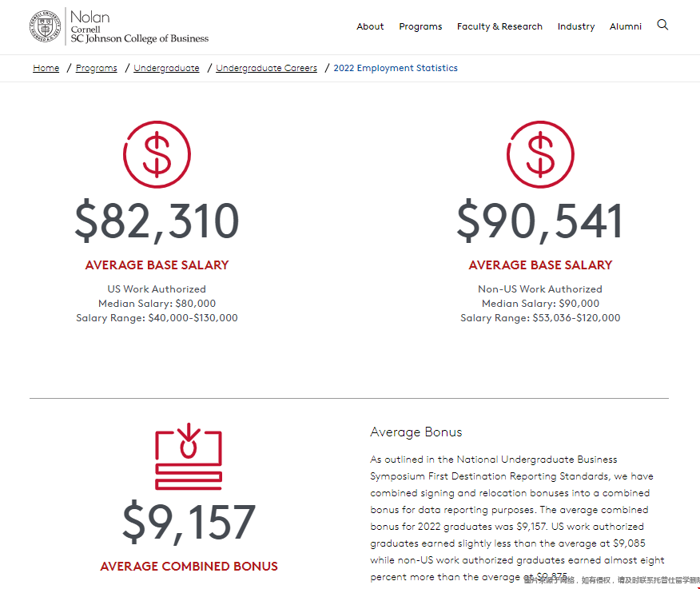Click the Programs breadcrumb link
This screenshot has height=589, width=700.
96,68
